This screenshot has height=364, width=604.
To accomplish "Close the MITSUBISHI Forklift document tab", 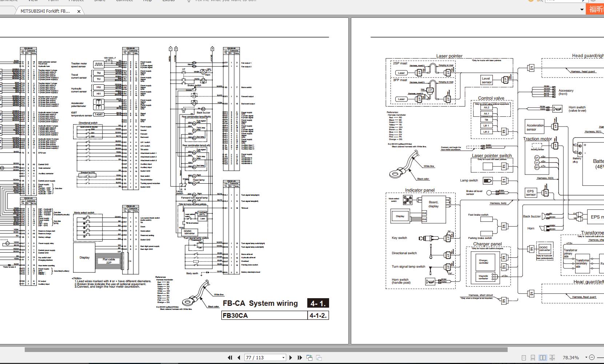I will (79, 11).
